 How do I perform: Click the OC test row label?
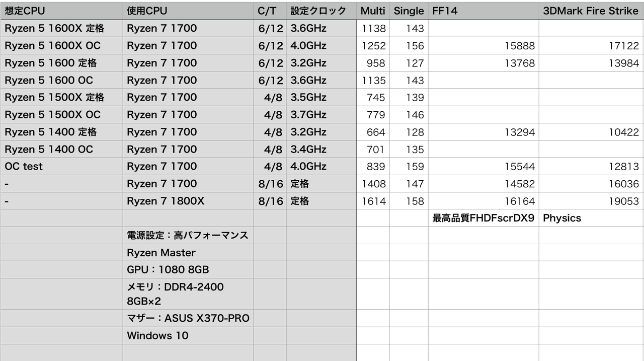coord(62,167)
